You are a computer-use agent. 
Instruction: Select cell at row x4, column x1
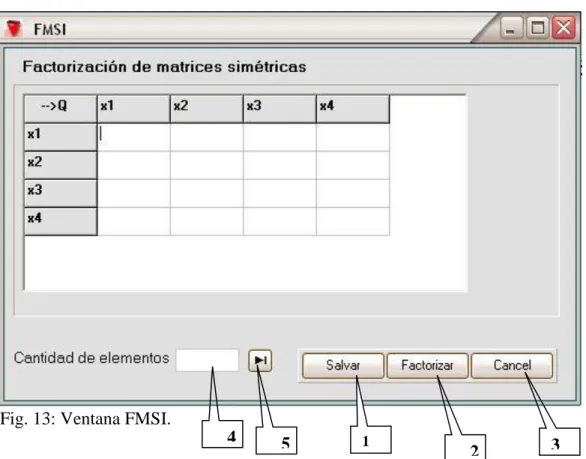[x=134, y=221]
